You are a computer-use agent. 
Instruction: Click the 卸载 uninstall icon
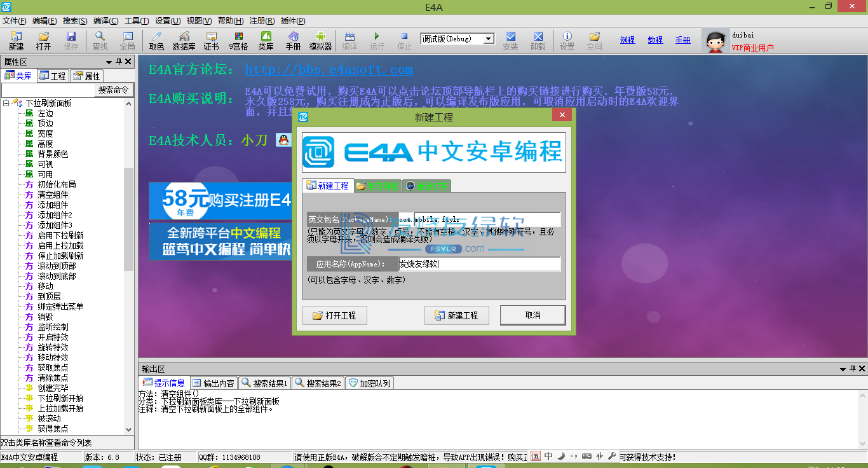coord(538,41)
